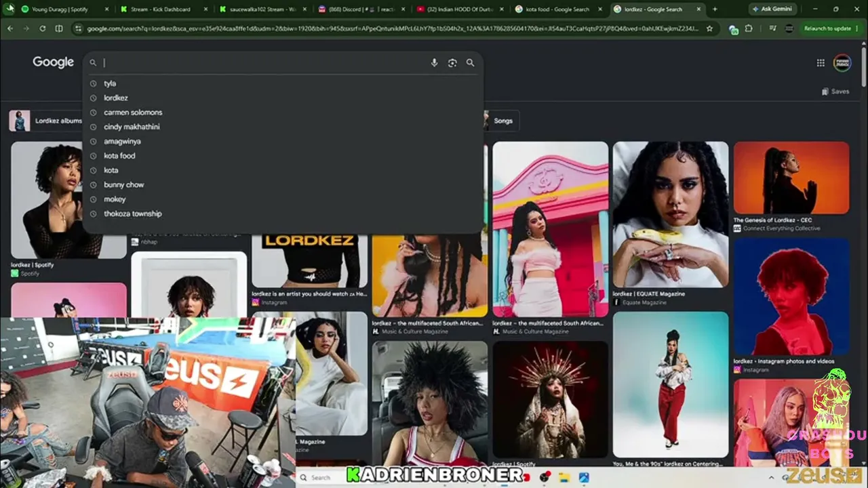Open 'The Genesis of Lordkez - CEC' image

pos(791,178)
